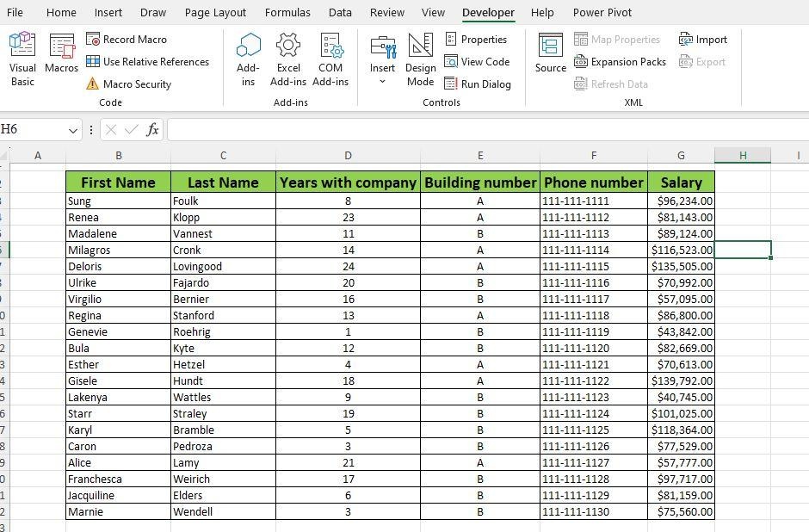The height and width of the screenshot is (532, 809).
Task: Open the File tab
Action: pos(15,12)
